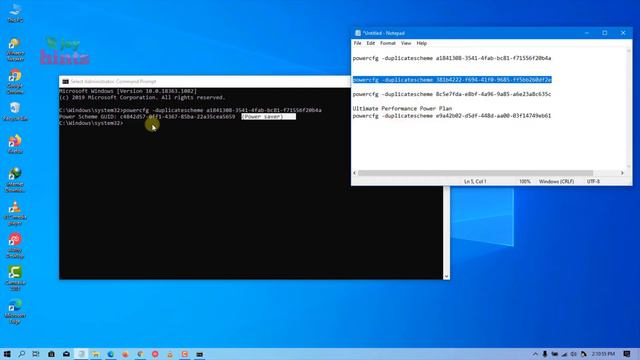Open Microsoft Store from the taskbar
This screenshot has height=360, width=640.
51,354
